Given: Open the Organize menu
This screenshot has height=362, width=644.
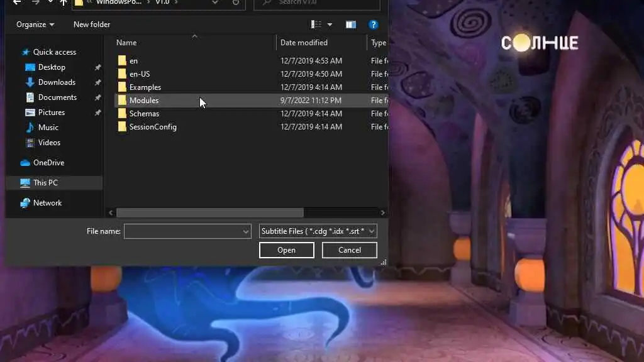Looking at the screenshot, I should coord(35,25).
